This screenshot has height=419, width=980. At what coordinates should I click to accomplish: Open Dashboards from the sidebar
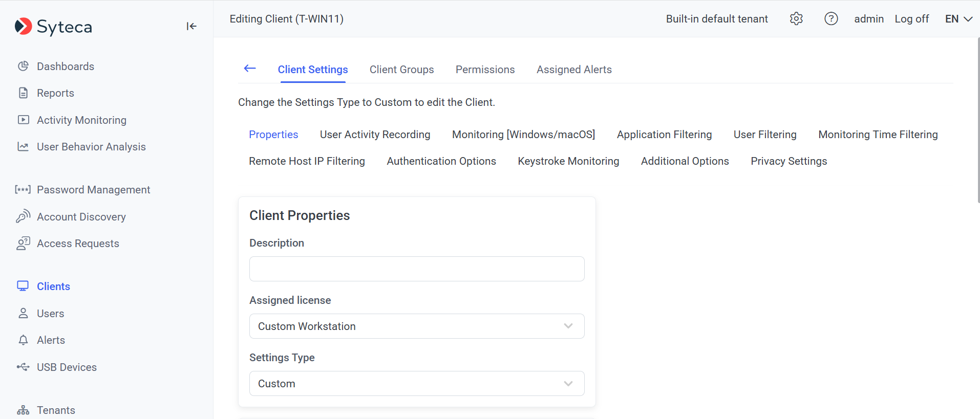(x=65, y=67)
